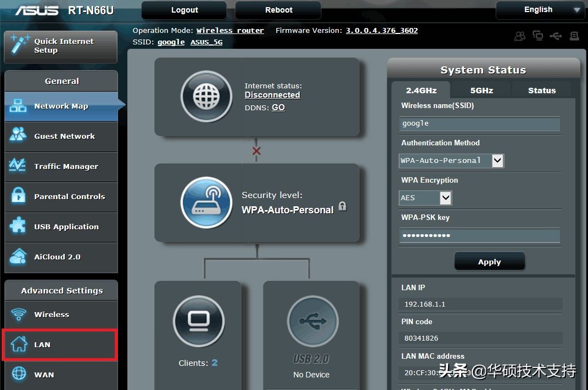
Task: Open WAN advanced settings
Action: tap(61, 375)
